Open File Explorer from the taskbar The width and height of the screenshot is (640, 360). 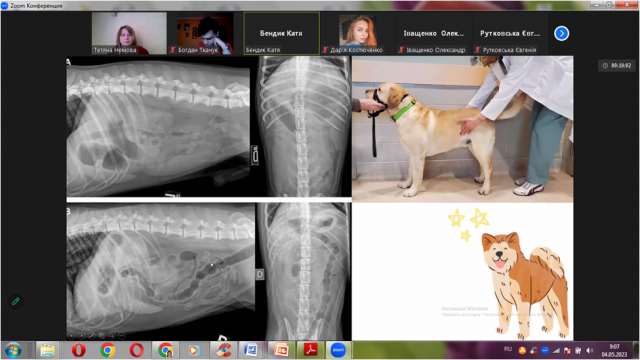point(47,350)
